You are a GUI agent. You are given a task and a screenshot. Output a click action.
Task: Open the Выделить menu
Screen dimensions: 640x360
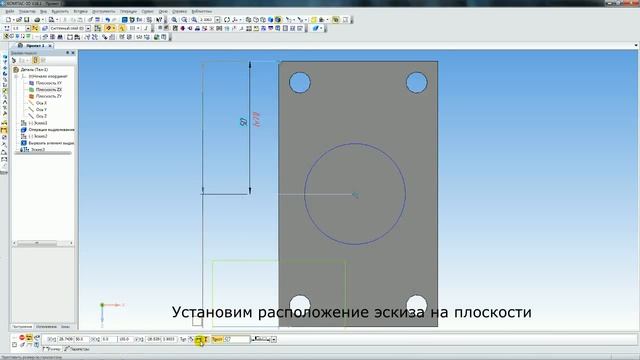pyautogui.click(x=60, y=11)
